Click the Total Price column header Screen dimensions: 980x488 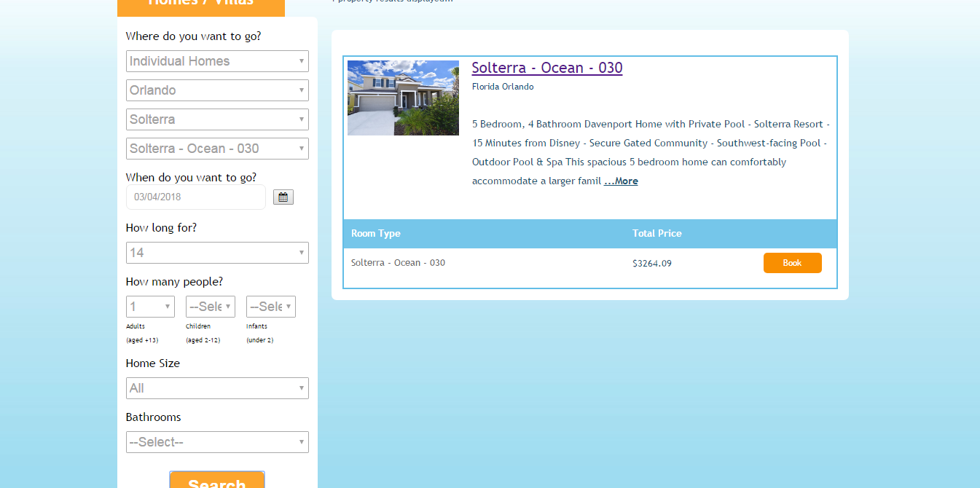click(x=657, y=234)
